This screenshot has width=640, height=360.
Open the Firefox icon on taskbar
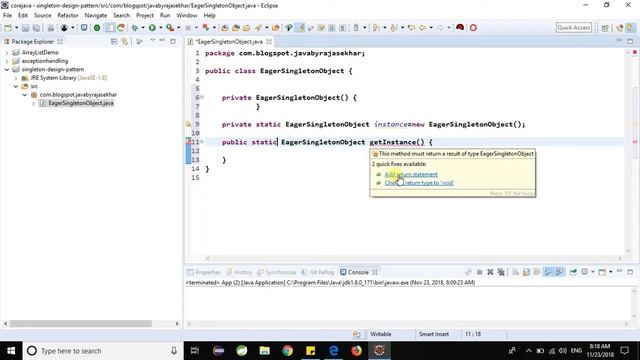(x=356, y=351)
